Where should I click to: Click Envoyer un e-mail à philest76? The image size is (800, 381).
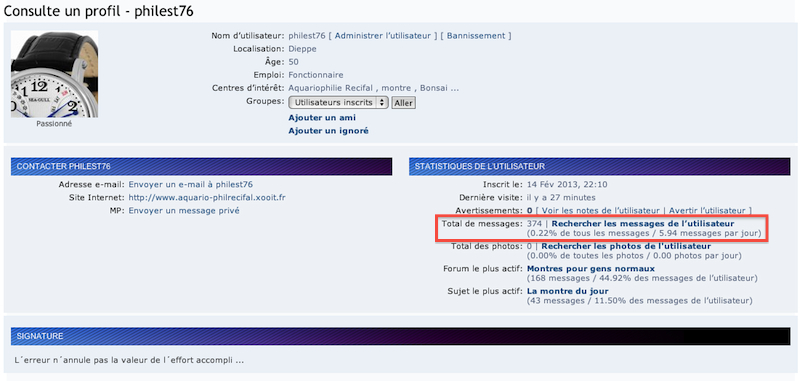pyautogui.click(x=190, y=184)
